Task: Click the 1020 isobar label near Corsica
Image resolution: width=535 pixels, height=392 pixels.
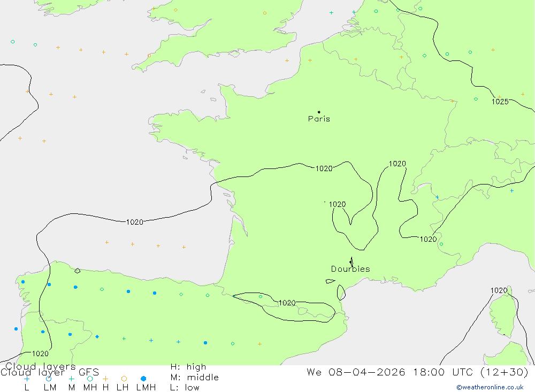Action: click(499, 290)
